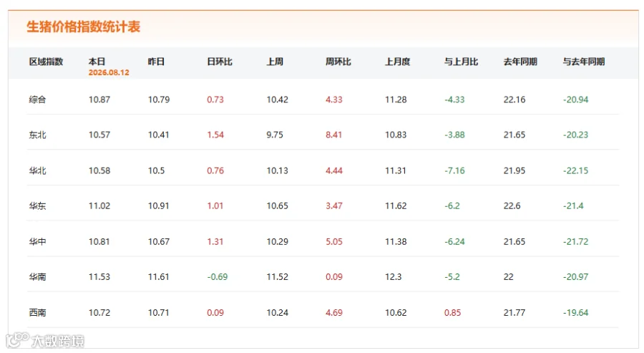Image resolution: width=644 pixels, height=353 pixels.
Task: Select the 日环比 column header
Action: tap(220, 62)
